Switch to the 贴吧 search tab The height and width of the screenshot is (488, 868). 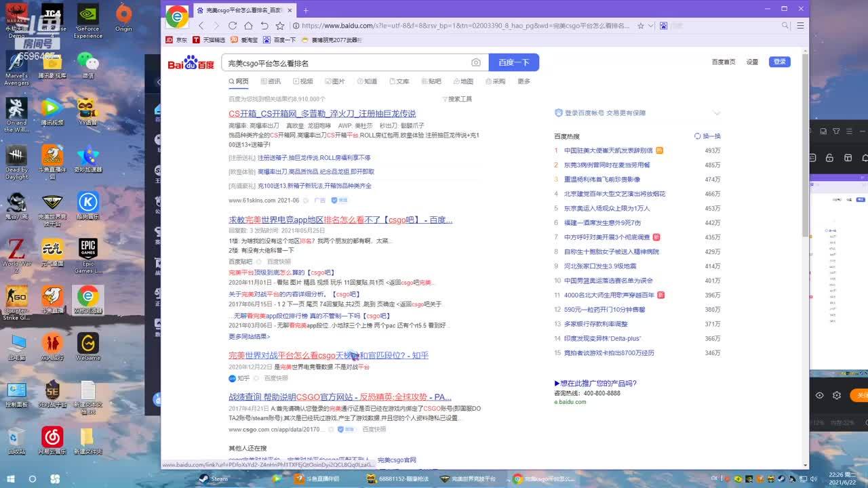point(431,81)
